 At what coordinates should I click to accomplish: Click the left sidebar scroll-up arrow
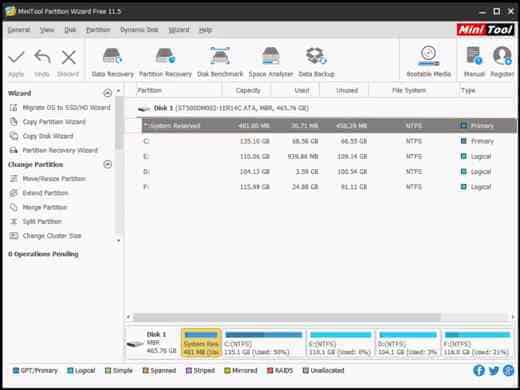118,91
